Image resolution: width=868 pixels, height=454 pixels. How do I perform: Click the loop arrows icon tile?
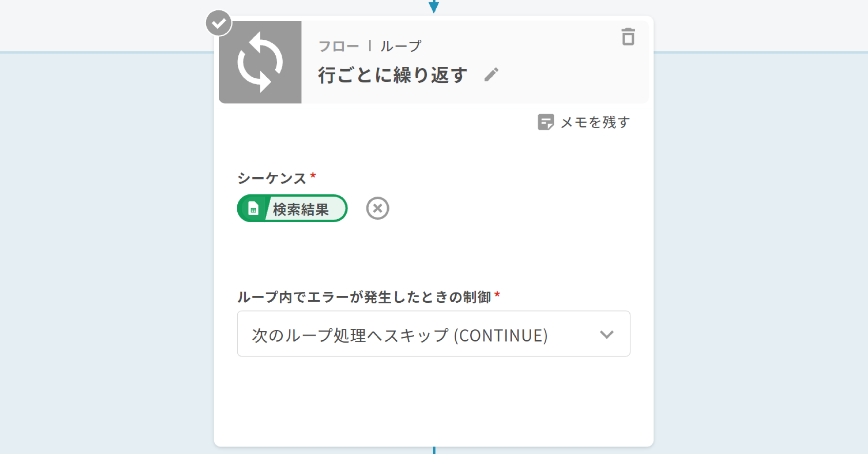(x=260, y=62)
